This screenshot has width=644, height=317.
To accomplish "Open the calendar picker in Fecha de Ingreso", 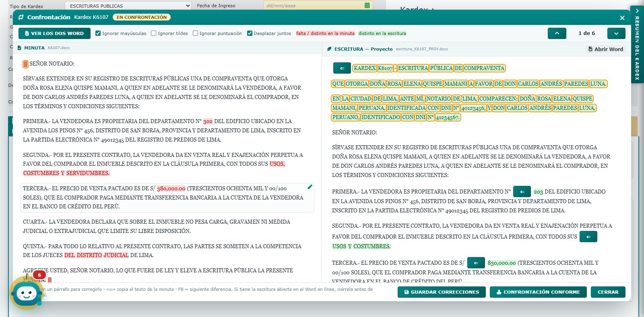I will 367,6.
